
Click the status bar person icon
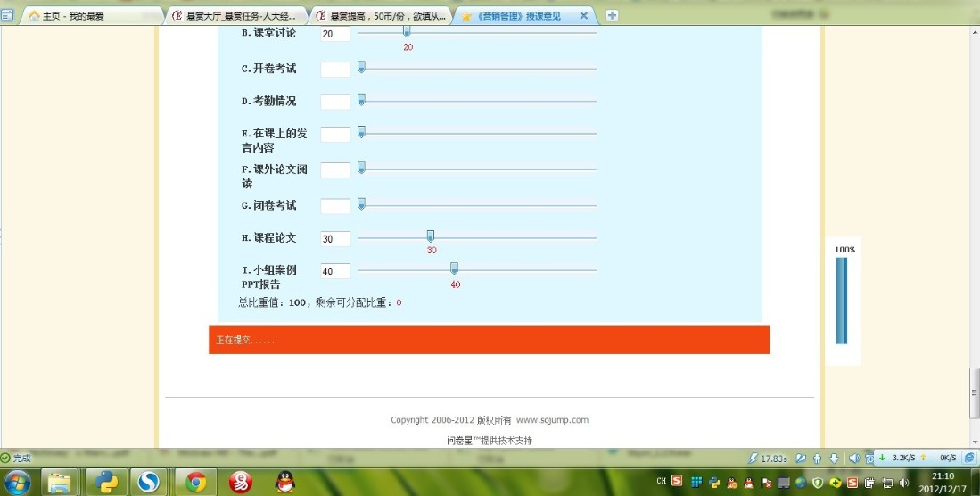pyautogui.click(x=817, y=459)
